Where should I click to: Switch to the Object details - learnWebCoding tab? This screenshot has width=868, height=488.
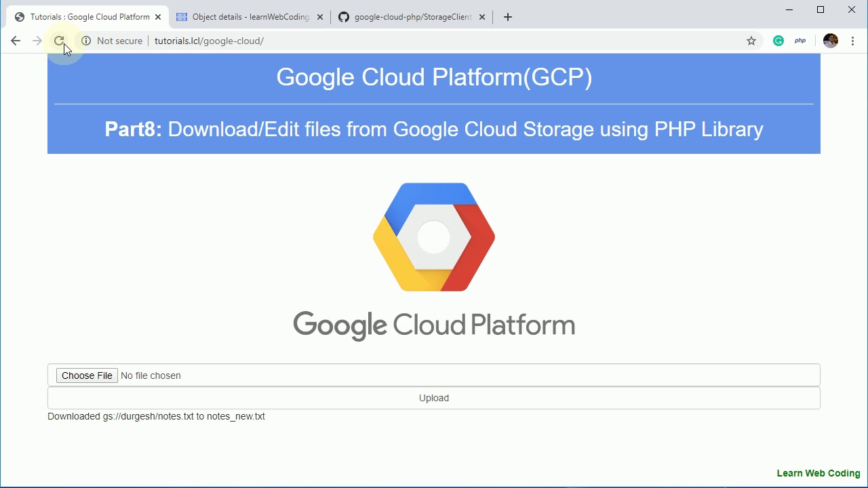point(250,17)
